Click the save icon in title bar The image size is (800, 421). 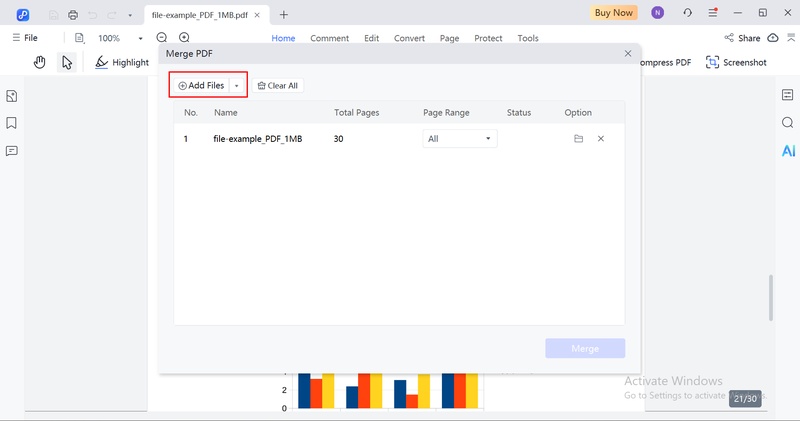coord(54,15)
